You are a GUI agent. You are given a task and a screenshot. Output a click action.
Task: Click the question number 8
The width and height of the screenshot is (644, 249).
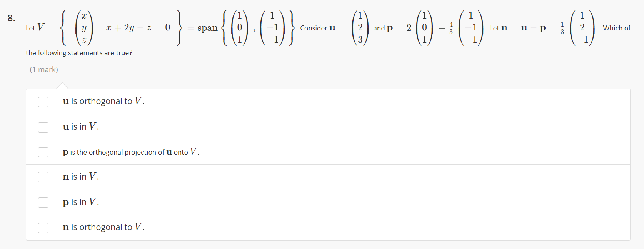pos(10,17)
